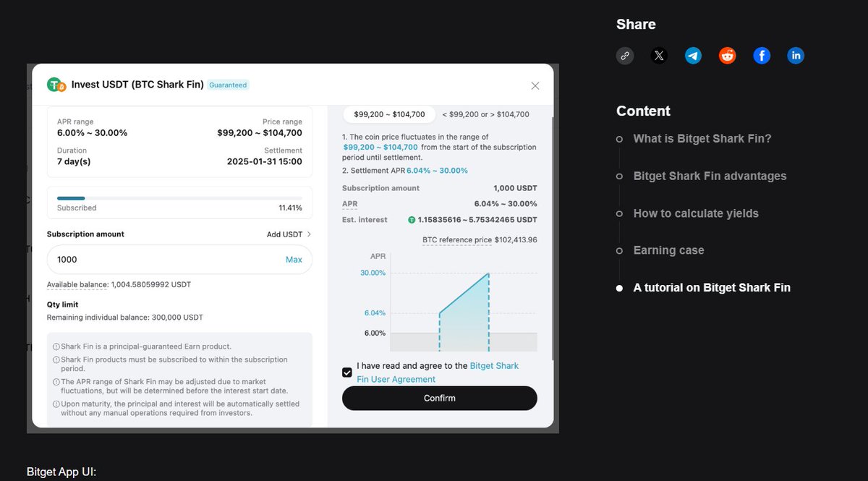Click the 'Bitget App UI:' text

(61, 472)
